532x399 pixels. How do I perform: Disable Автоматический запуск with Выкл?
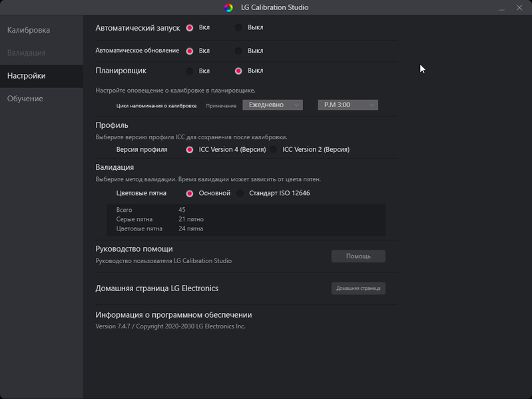pyautogui.click(x=238, y=28)
